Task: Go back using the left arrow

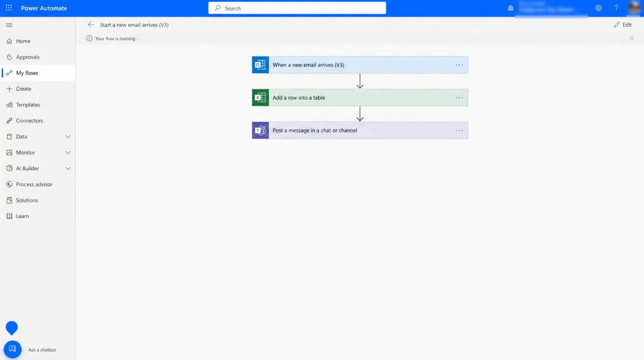Action: coord(91,24)
